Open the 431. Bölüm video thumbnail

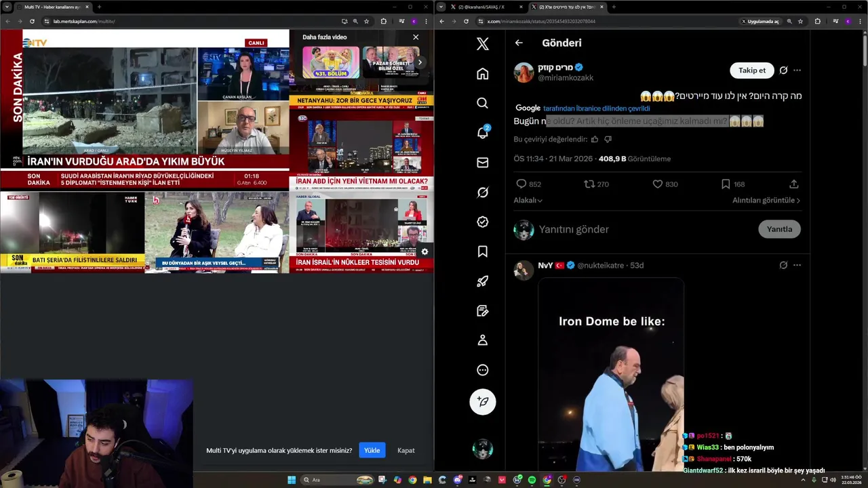[331, 62]
